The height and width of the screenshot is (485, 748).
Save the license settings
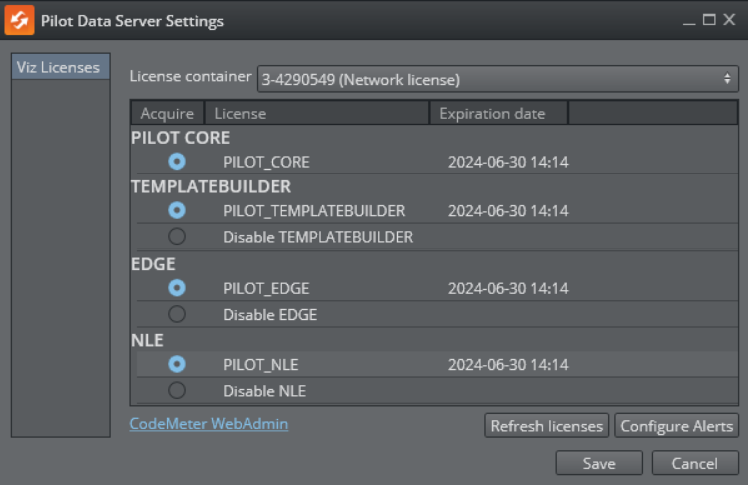tap(599, 463)
